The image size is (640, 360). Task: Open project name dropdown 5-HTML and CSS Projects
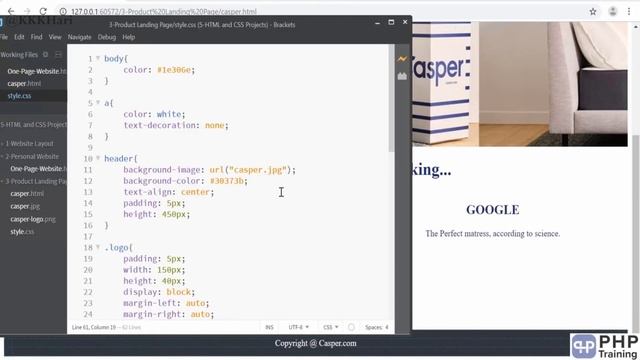[33, 124]
